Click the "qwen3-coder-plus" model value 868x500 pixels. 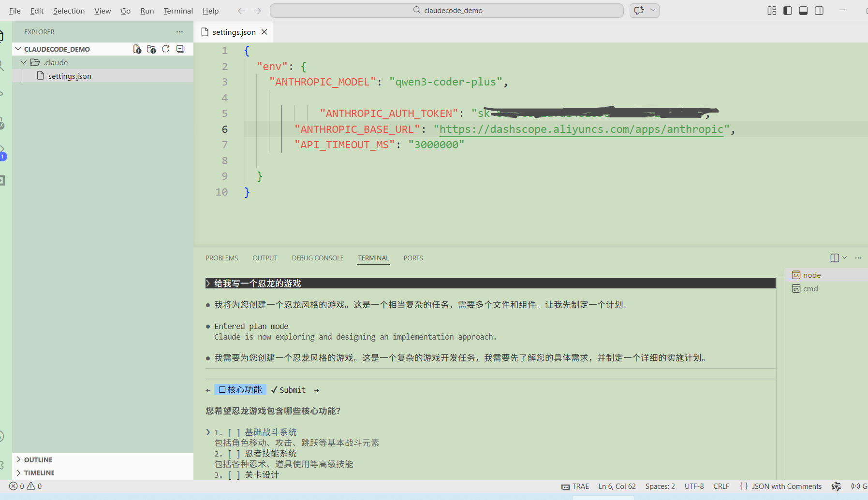(446, 82)
